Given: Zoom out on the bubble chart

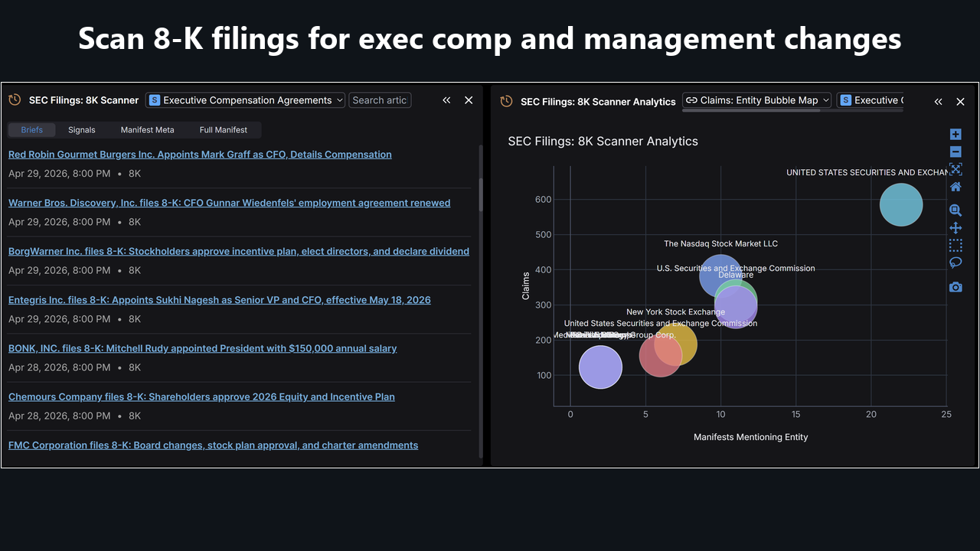Looking at the screenshot, I should pyautogui.click(x=955, y=152).
